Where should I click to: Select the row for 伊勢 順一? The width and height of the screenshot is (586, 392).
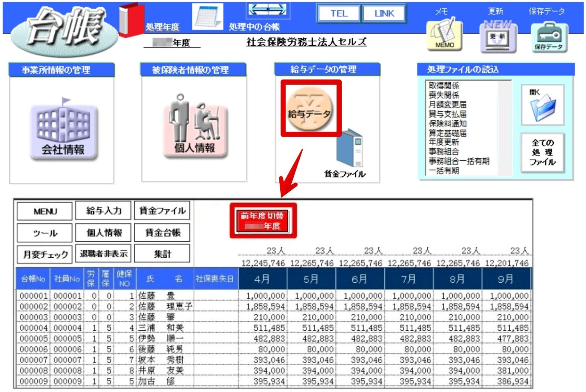(x=273, y=339)
